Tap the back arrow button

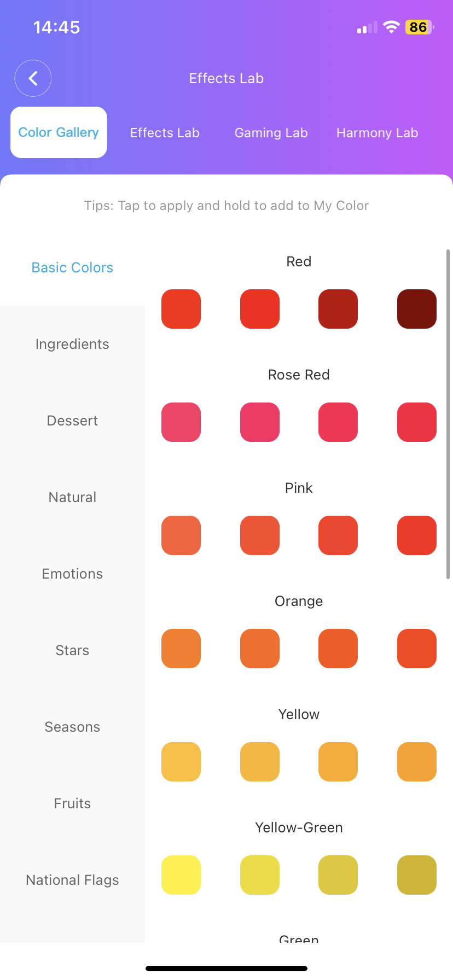tap(33, 78)
